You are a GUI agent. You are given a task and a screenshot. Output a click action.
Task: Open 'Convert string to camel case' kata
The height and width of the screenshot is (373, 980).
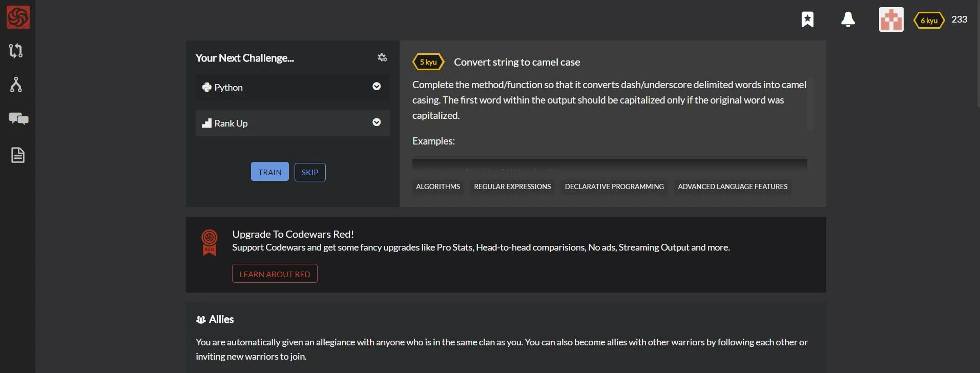[517, 62]
